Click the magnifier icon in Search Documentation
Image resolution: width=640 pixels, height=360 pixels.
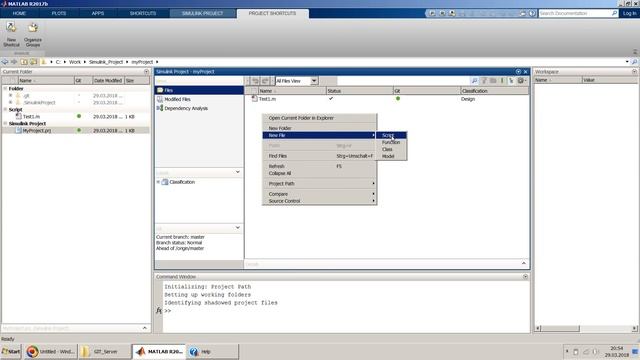click(614, 13)
